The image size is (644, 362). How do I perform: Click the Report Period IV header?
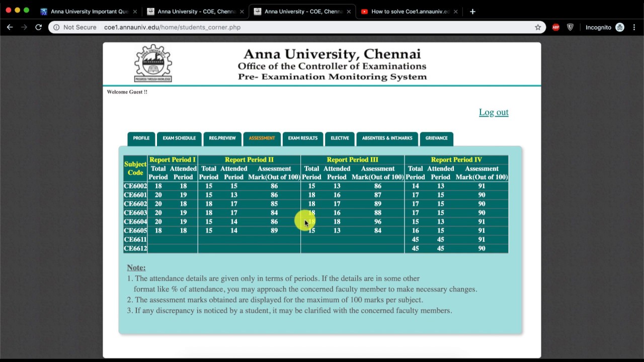point(456,160)
